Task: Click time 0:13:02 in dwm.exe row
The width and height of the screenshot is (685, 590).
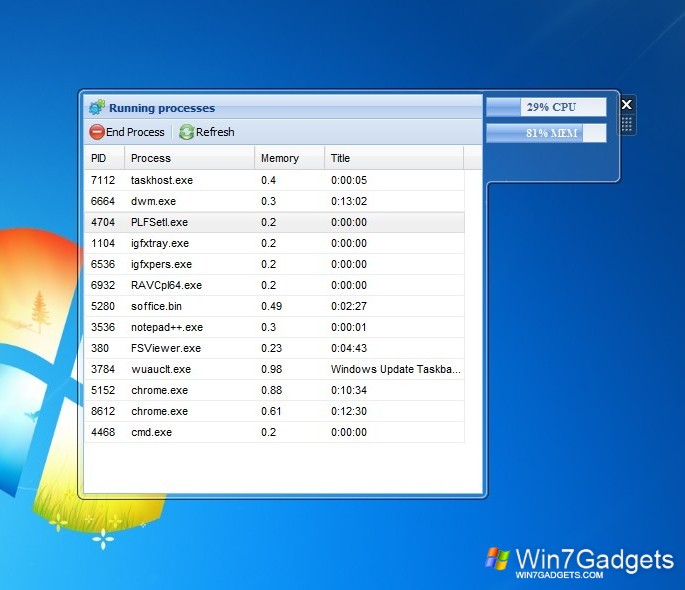Action: point(349,201)
